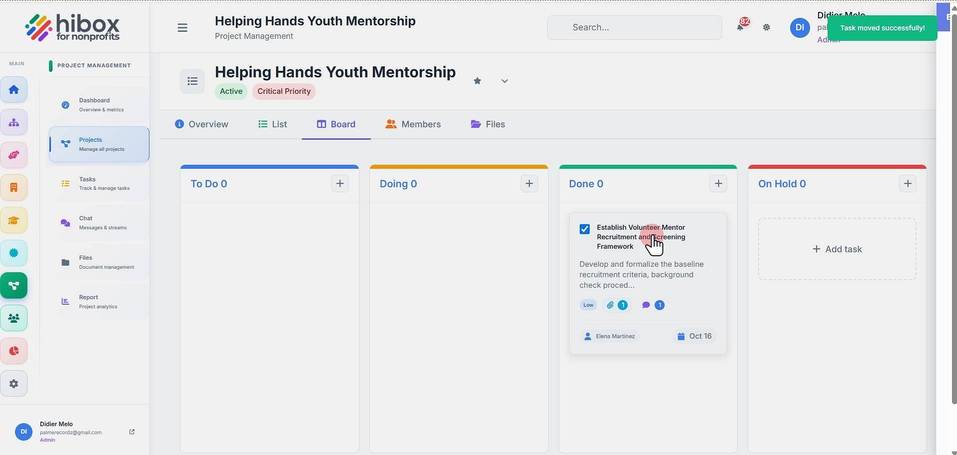Open notifications bell with red badge
The width and height of the screenshot is (957, 455).
click(741, 26)
